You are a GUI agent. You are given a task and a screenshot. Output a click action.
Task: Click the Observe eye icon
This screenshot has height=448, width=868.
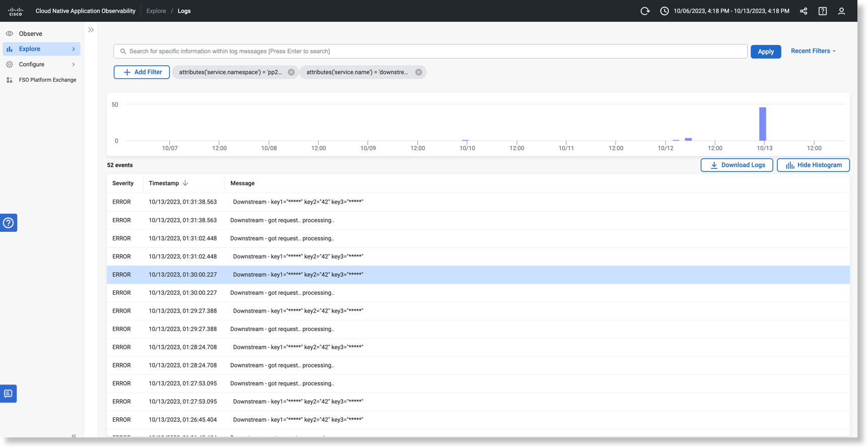pos(10,34)
